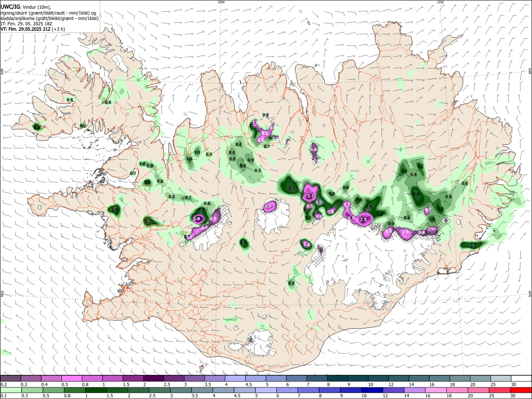Pick the darkest green 1 rain legend swatch
The image size is (532, 399).
[x=96, y=390]
